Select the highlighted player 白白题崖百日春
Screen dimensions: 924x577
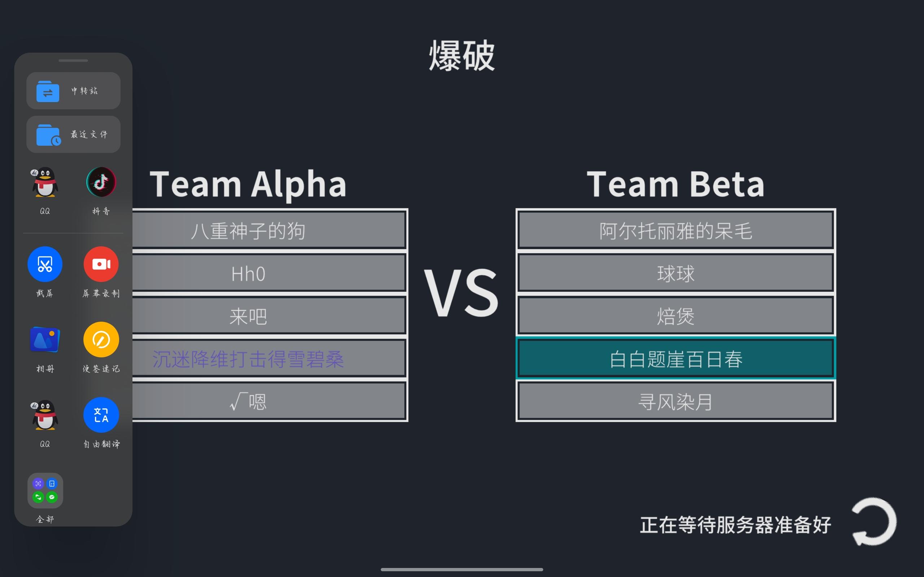(x=675, y=358)
